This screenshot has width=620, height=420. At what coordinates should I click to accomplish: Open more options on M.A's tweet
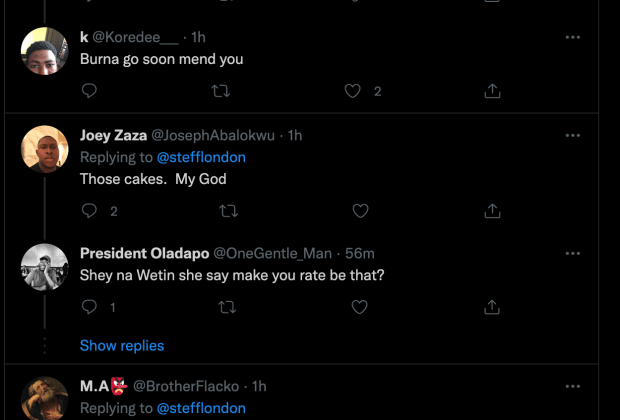(x=573, y=386)
